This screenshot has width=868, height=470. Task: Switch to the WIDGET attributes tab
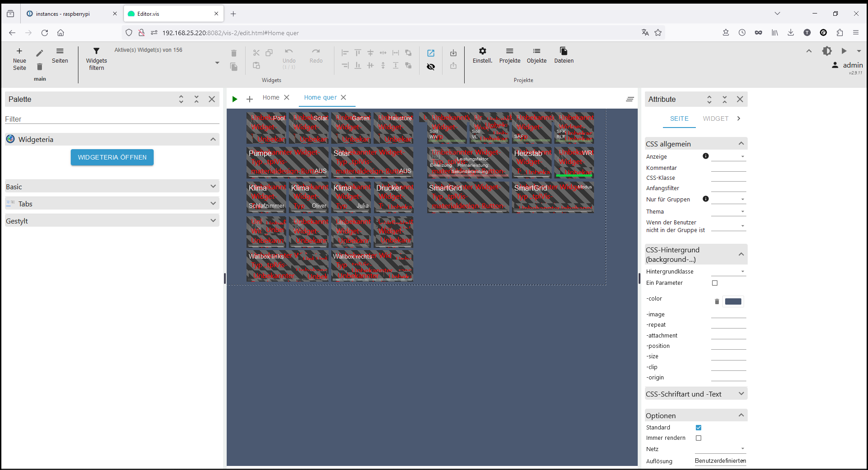click(716, 119)
